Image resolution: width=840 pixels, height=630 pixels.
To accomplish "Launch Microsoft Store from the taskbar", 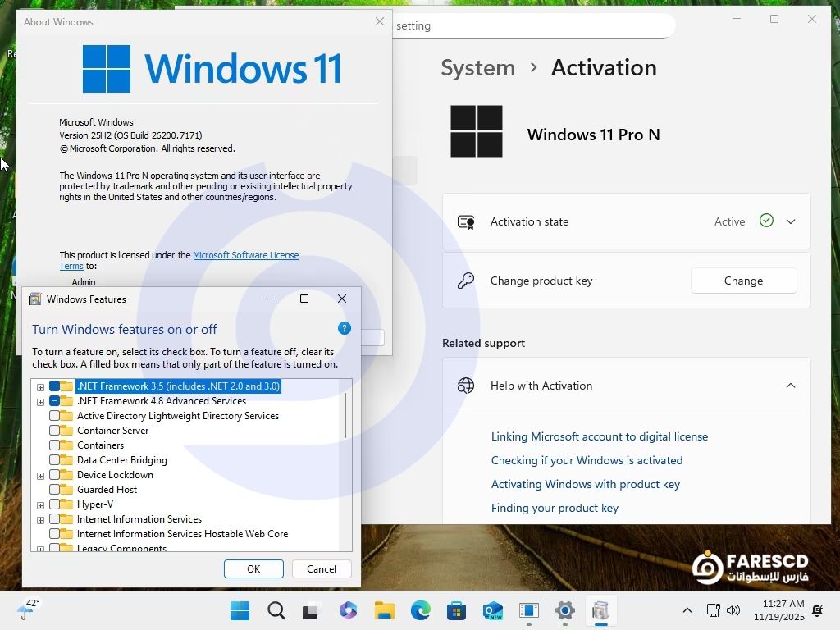I will (x=456, y=611).
